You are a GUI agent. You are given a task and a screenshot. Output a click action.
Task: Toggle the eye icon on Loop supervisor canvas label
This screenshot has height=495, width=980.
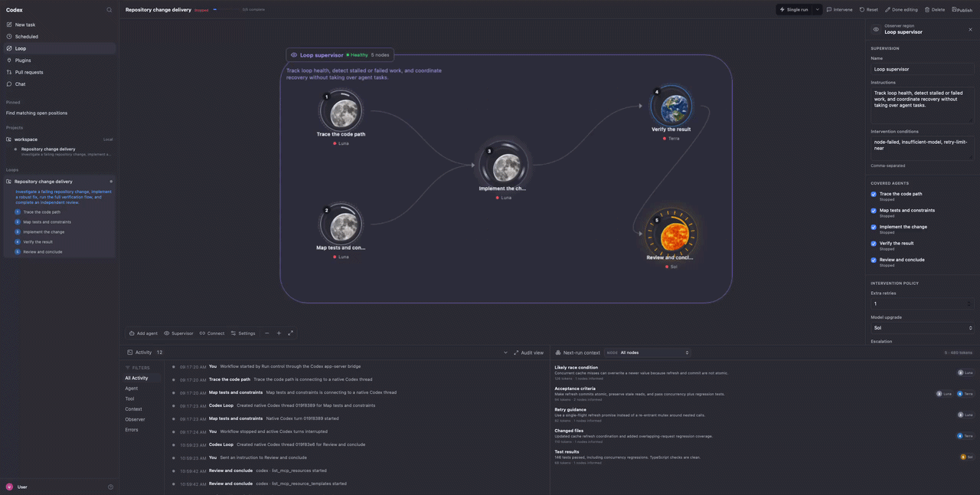pos(294,55)
